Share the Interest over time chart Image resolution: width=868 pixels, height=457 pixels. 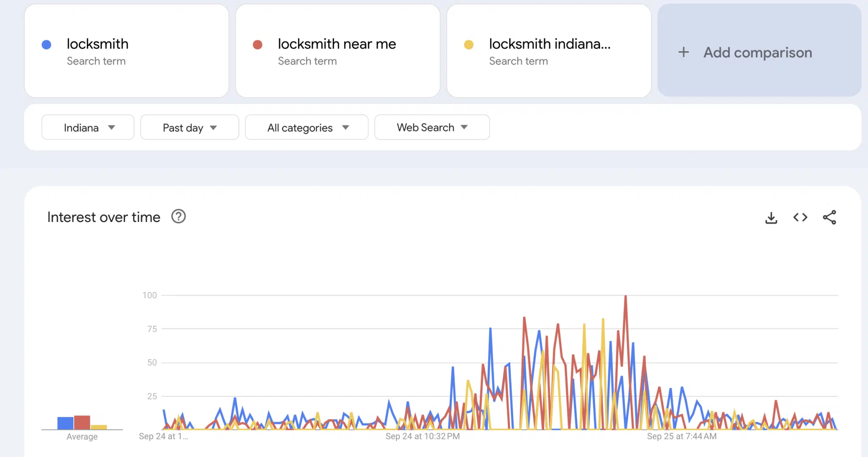point(829,218)
